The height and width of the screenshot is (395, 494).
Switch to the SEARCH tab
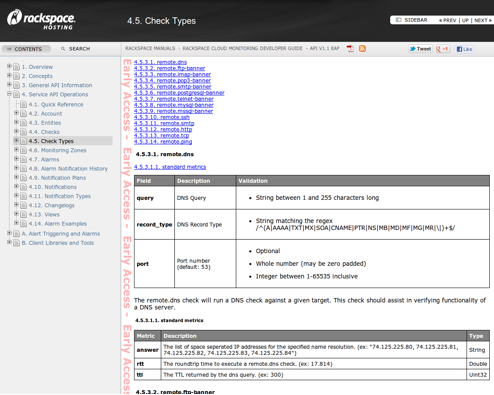coord(76,49)
